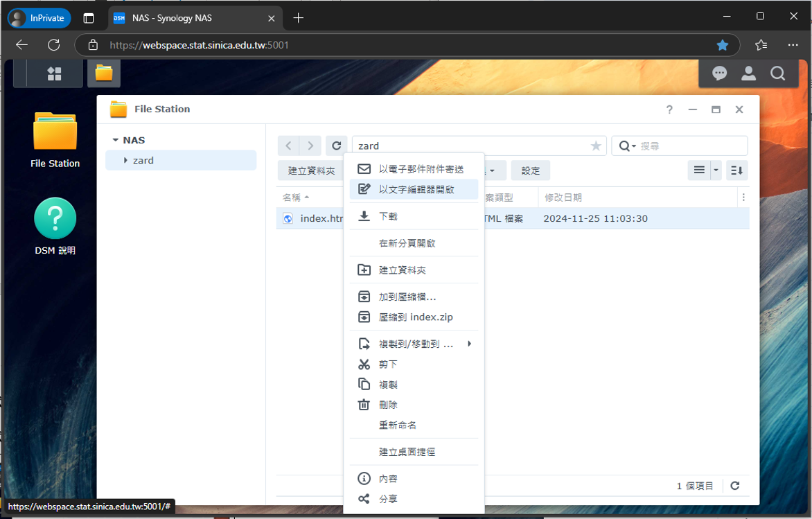The image size is (812, 519).
Task: Open the notifications chat bubble icon
Action: click(719, 73)
